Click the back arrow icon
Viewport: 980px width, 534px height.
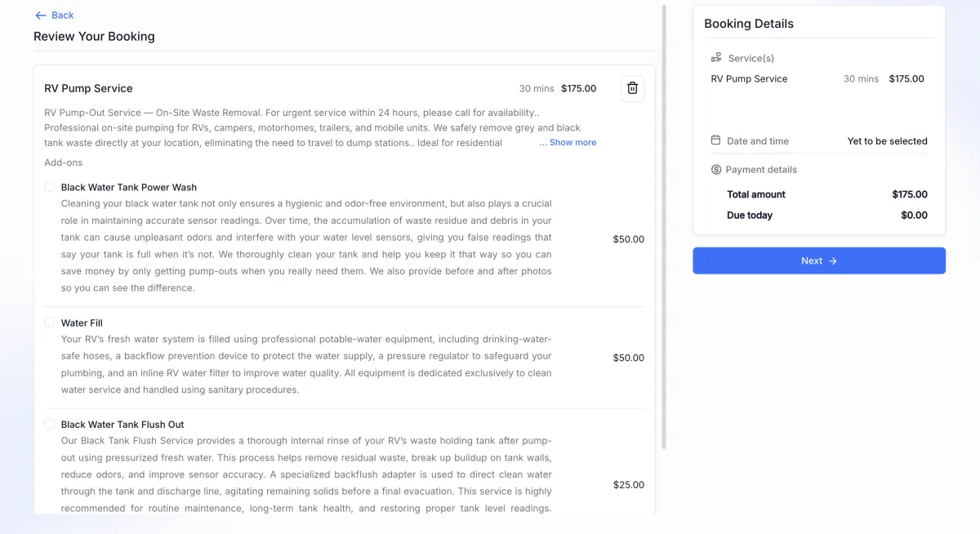click(x=41, y=16)
